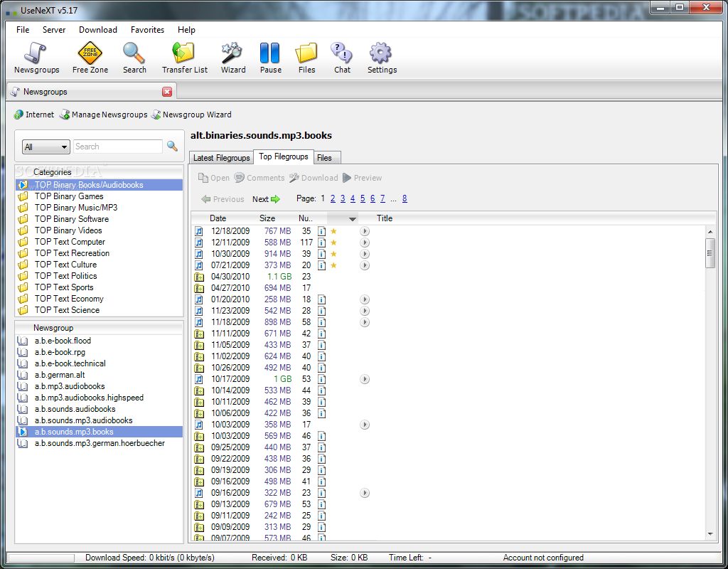Open the Free Zone icon

tap(90, 58)
